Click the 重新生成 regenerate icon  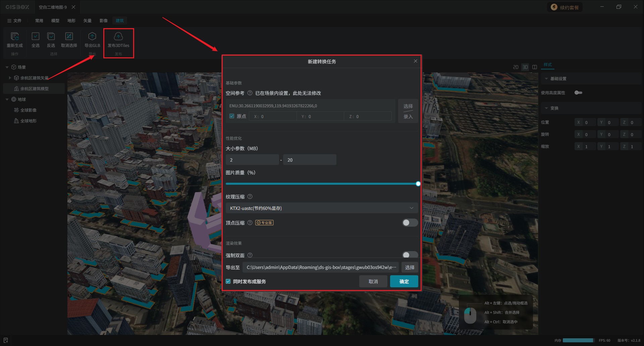coord(15,37)
